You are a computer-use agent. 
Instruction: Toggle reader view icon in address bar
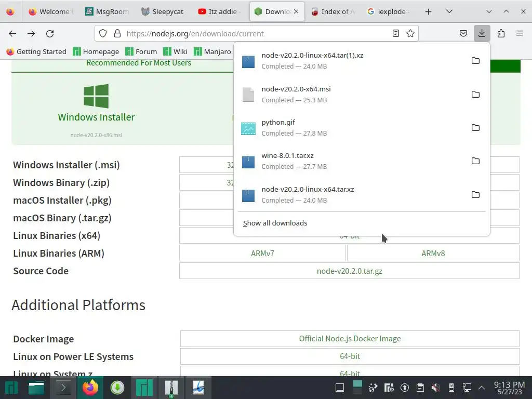point(395,33)
